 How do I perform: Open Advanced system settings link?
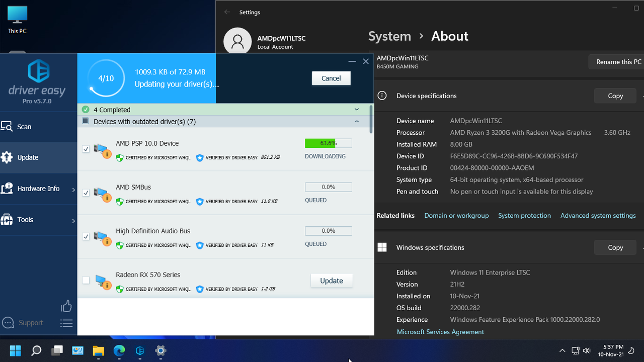coord(598,216)
